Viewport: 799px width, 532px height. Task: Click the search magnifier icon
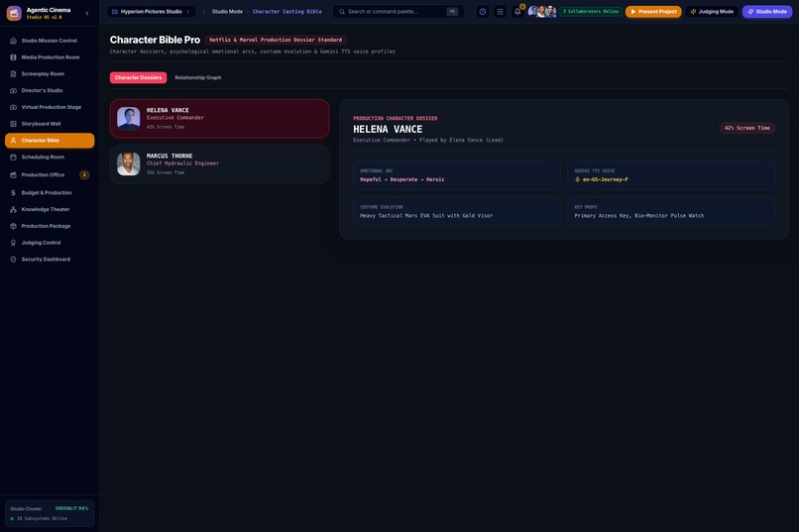pyautogui.click(x=342, y=12)
